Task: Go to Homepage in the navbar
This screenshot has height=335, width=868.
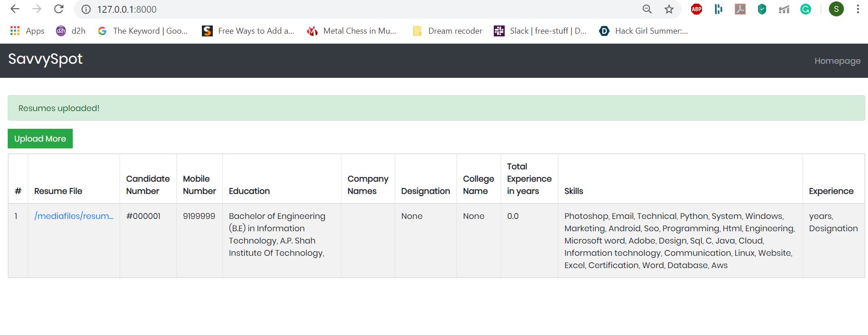Action: tap(837, 61)
